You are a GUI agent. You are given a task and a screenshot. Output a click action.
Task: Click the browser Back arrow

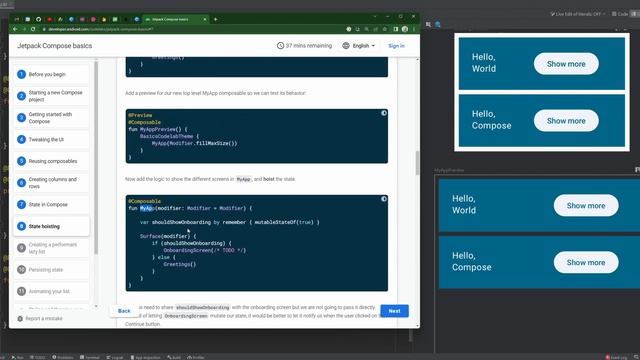point(15,29)
